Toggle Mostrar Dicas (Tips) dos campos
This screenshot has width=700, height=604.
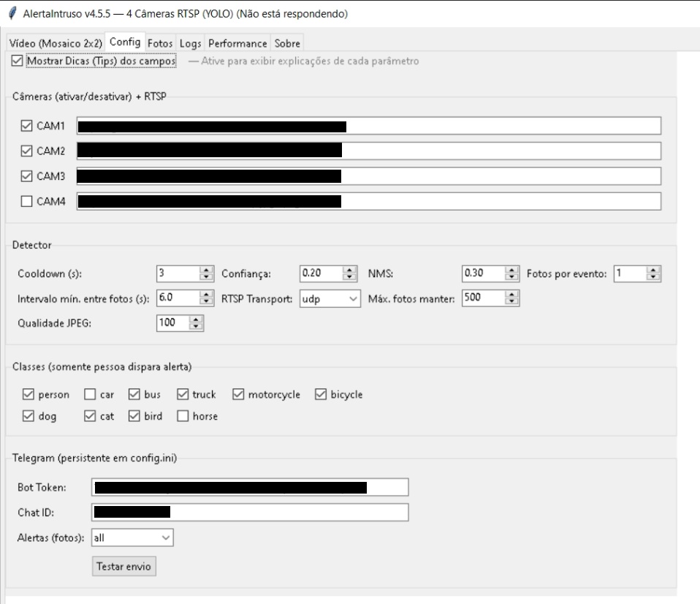click(x=17, y=62)
